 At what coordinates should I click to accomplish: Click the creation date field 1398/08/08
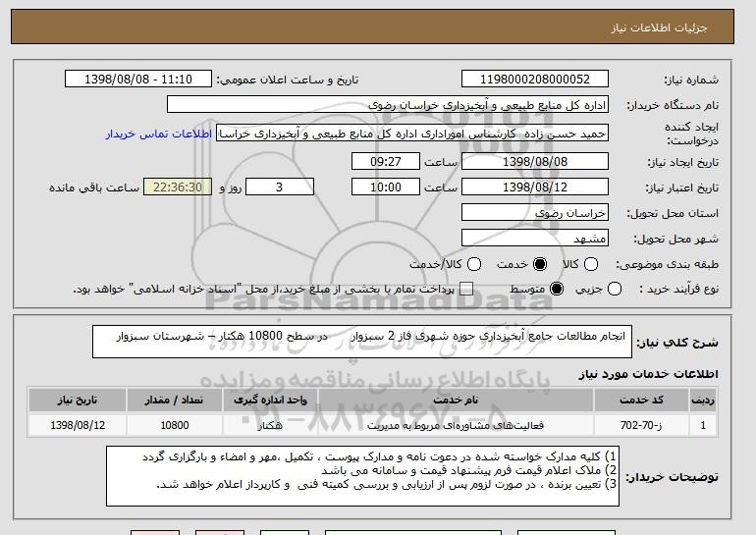click(x=535, y=161)
